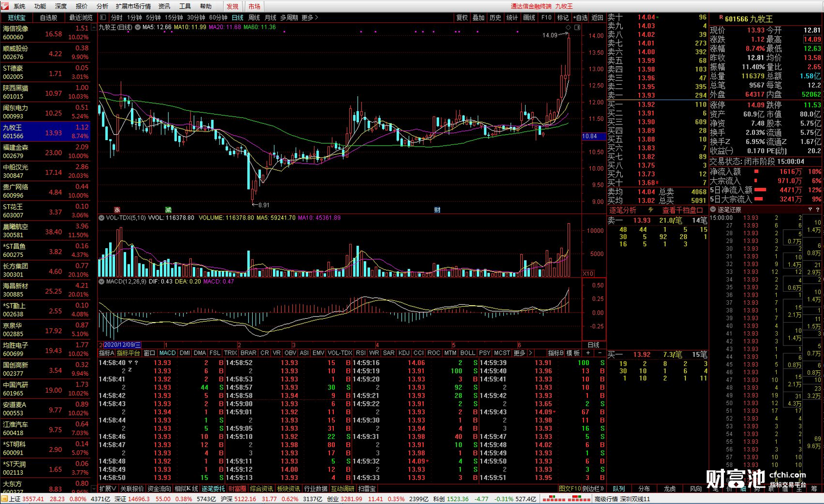Viewport: 824px width, 504px height.
Task: Expand 侧边栏 chevron at bottom
Action: pyautogui.click(x=594, y=489)
